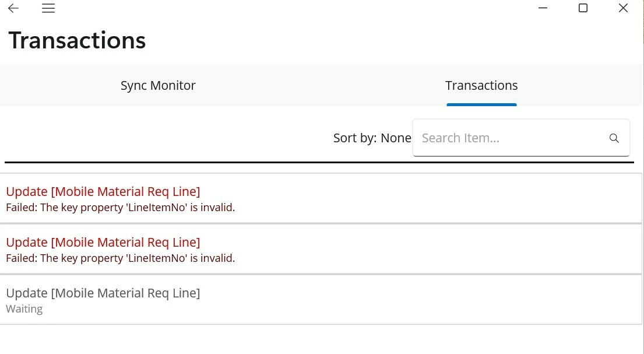This screenshot has width=644, height=354.
Task: Open the hamburger navigation menu
Action: [48, 8]
